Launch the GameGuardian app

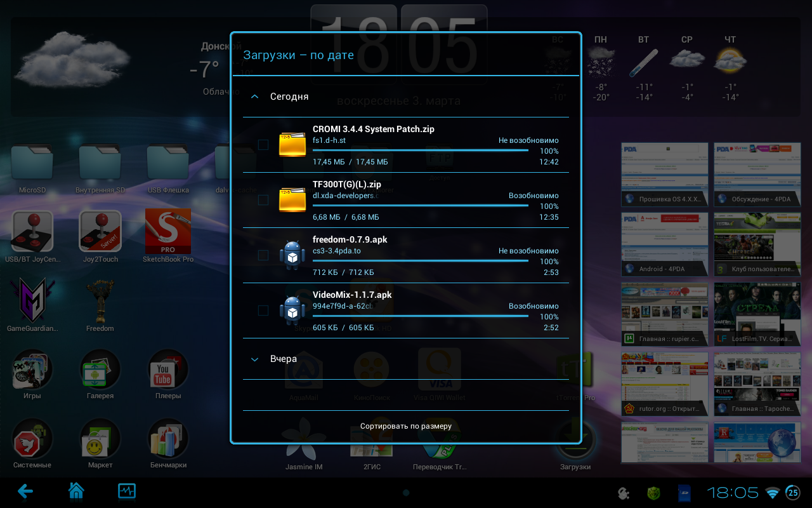[32, 301]
